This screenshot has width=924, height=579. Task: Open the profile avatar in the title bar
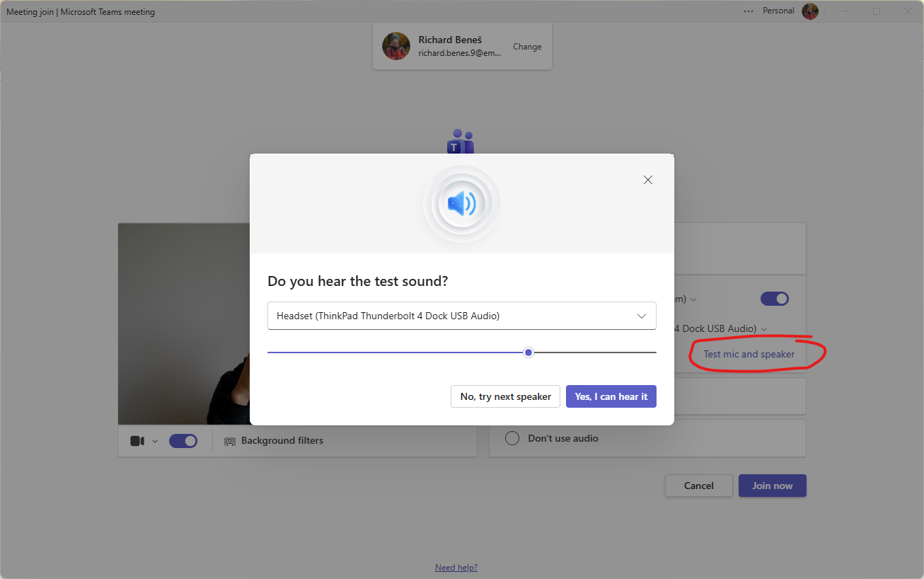pyautogui.click(x=810, y=11)
